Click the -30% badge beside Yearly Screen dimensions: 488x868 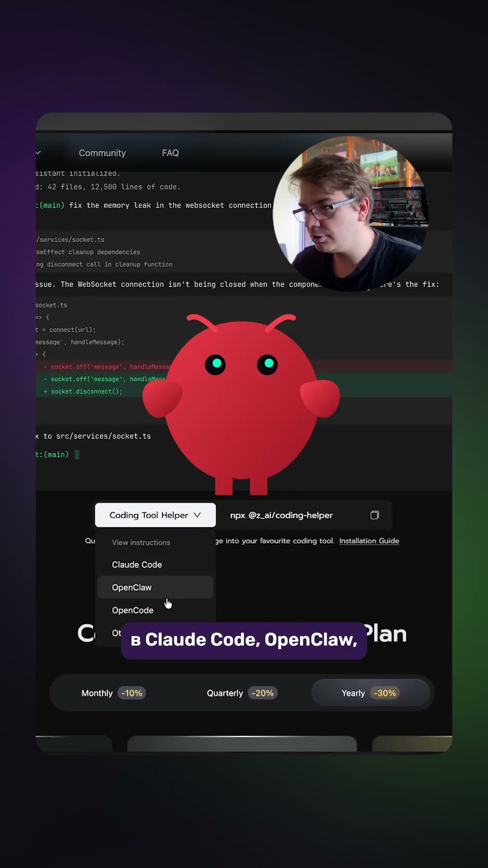click(x=385, y=693)
